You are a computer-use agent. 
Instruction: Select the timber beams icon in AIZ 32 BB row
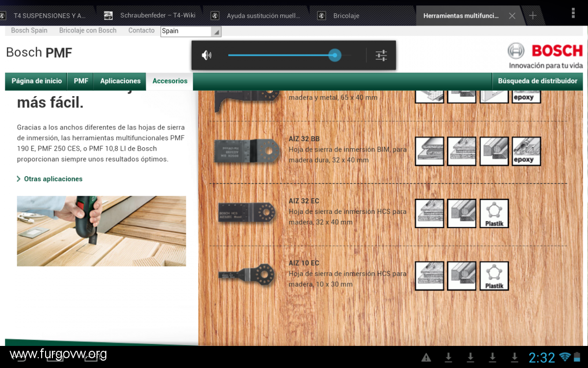[494, 151]
